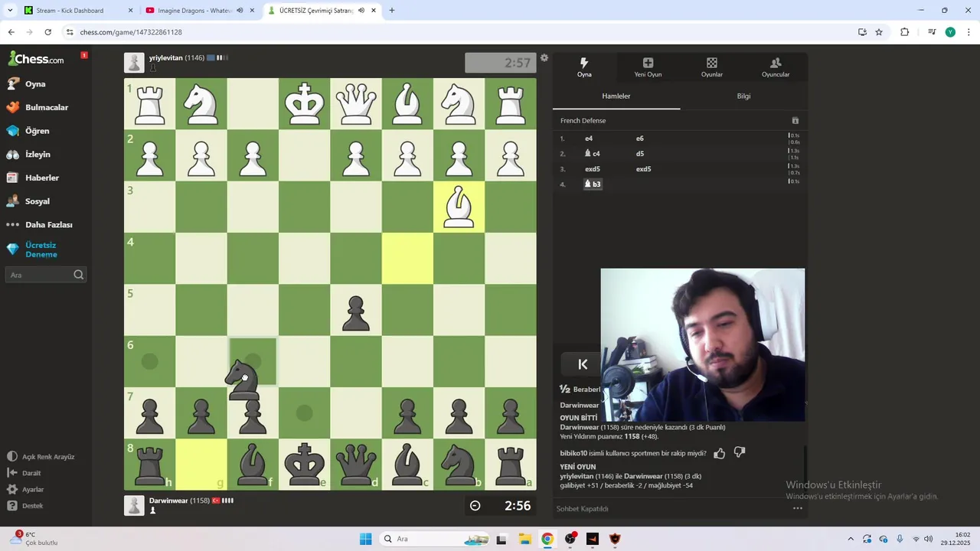Click the Ücretsiz Deneme free trial link
980x551 pixels.
[x=41, y=249]
